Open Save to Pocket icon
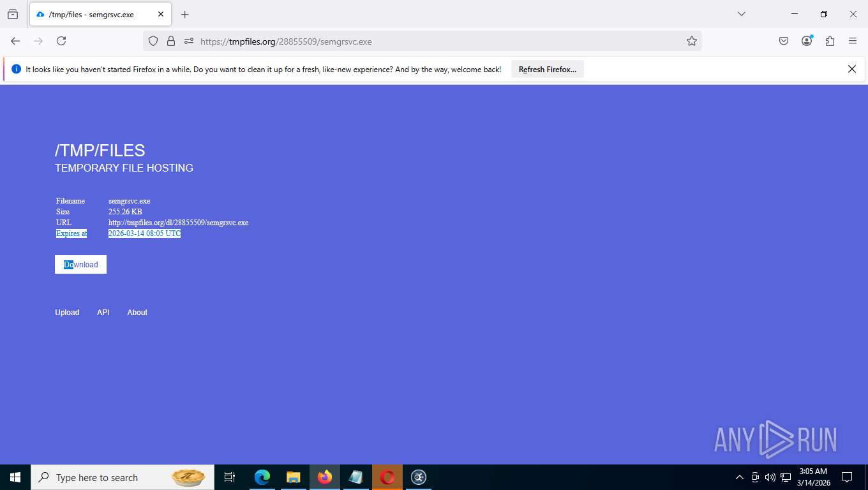868x490 pixels. (784, 41)
